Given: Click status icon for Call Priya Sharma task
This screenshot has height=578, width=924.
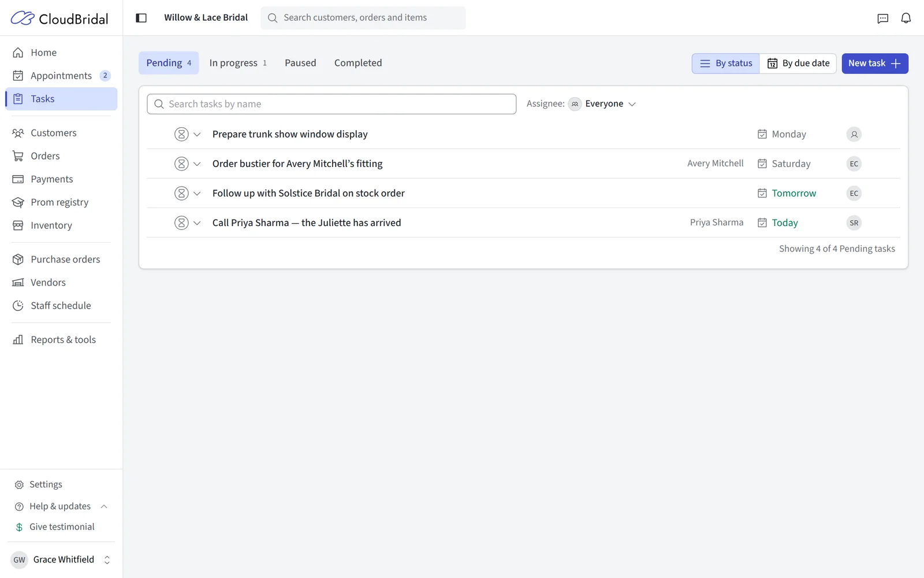Looking at the screenshot, I should pyautogui.click(x=181, y=223).
